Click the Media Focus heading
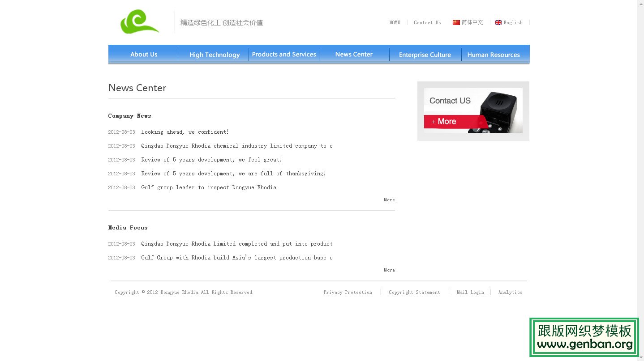The height and width of the screenshot is (361, 644). (x=128, y=228)
